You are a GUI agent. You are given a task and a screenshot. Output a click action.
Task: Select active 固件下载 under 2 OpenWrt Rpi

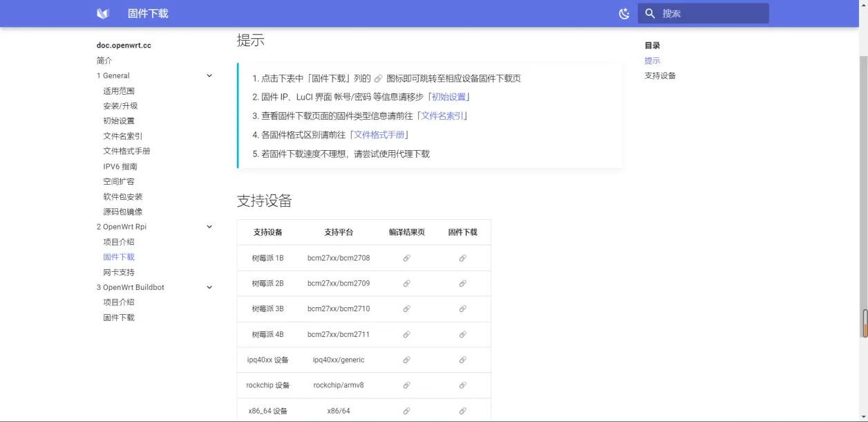pos(119,257)
